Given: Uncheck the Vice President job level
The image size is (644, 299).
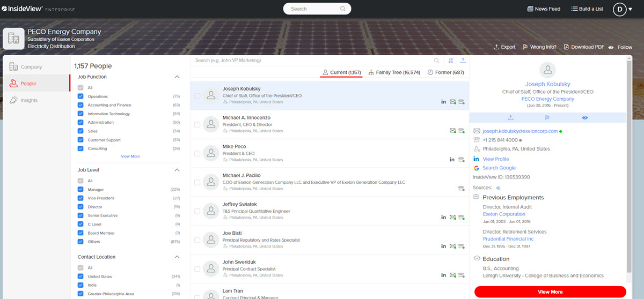Looking at the screenshot, I should pos(80,198).
